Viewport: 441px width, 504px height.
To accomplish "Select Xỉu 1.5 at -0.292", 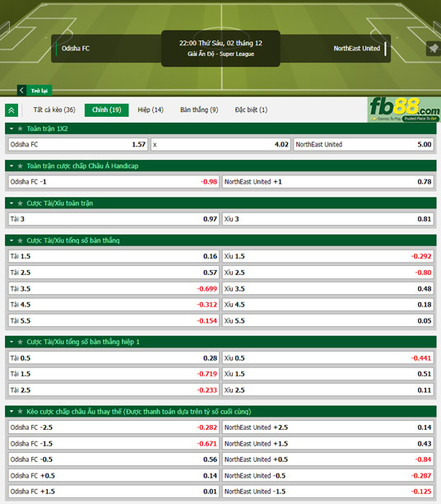I will pos(328,256).
